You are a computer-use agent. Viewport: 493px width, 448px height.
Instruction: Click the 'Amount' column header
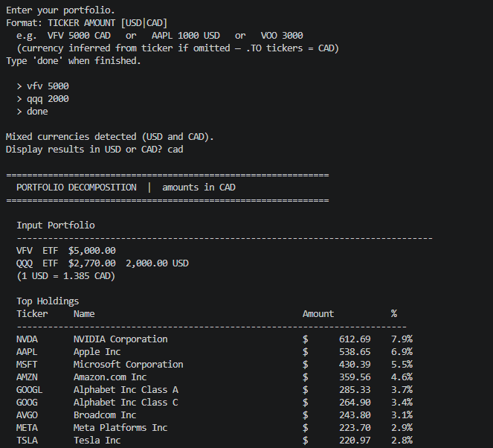(318, 314)
